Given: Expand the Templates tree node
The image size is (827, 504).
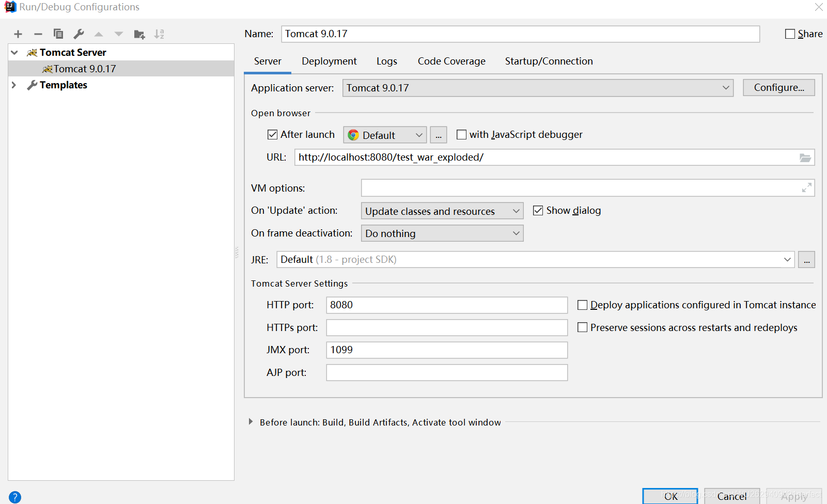Looking at the screenshot, I should [x=14, y=85].
